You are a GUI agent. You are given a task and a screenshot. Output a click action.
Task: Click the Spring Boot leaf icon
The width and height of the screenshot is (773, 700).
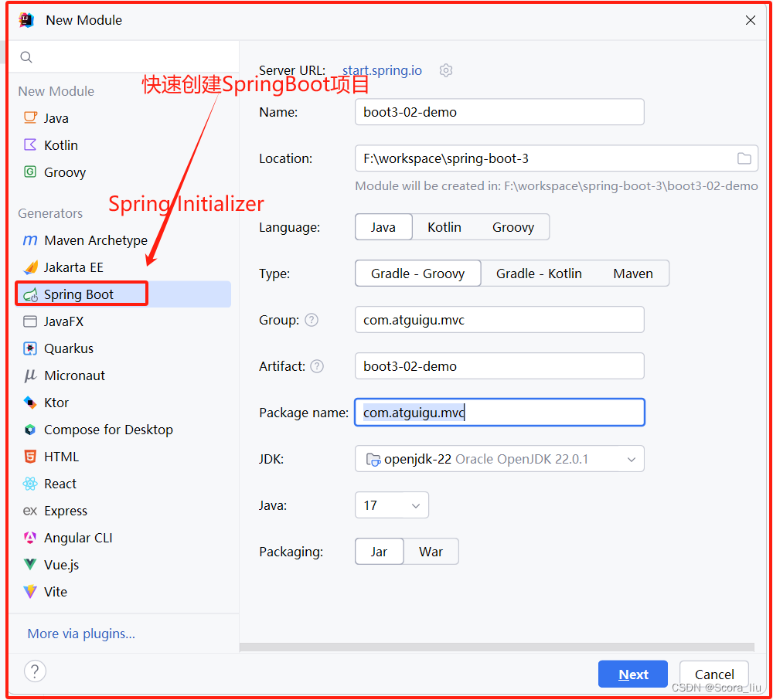click(x=31, y=294)
